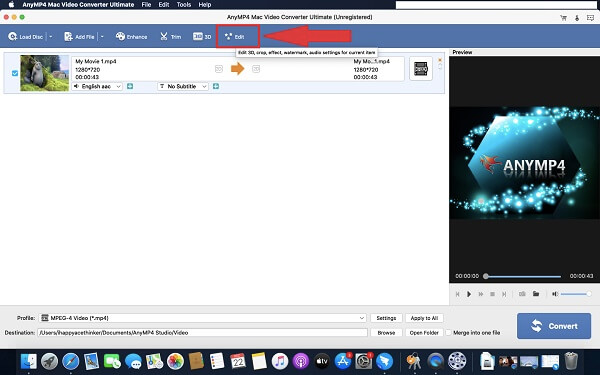Add audio track with plus icon
This screenshot has width=600, height=375.
(x=130, y=86)
